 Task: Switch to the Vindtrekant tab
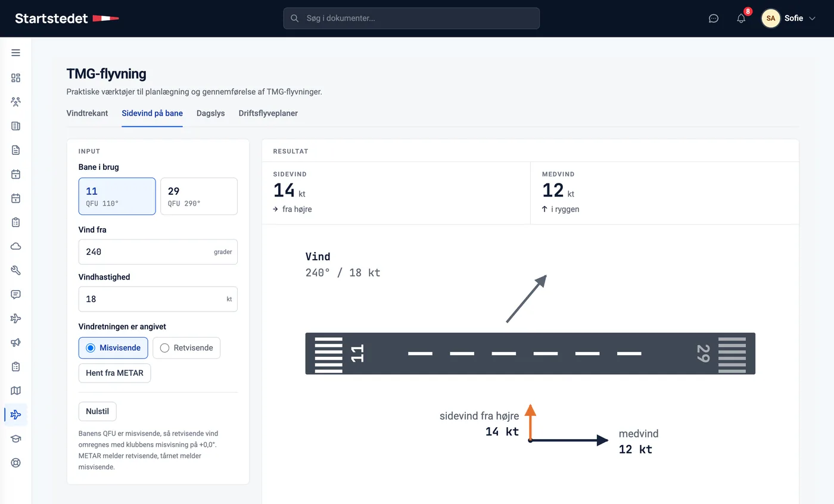[87, 113]
